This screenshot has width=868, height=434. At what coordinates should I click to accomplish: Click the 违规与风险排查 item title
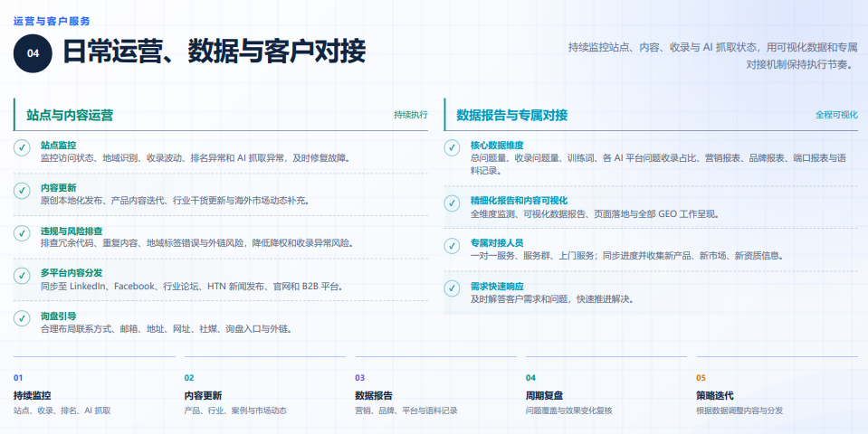tap(72, 231)
